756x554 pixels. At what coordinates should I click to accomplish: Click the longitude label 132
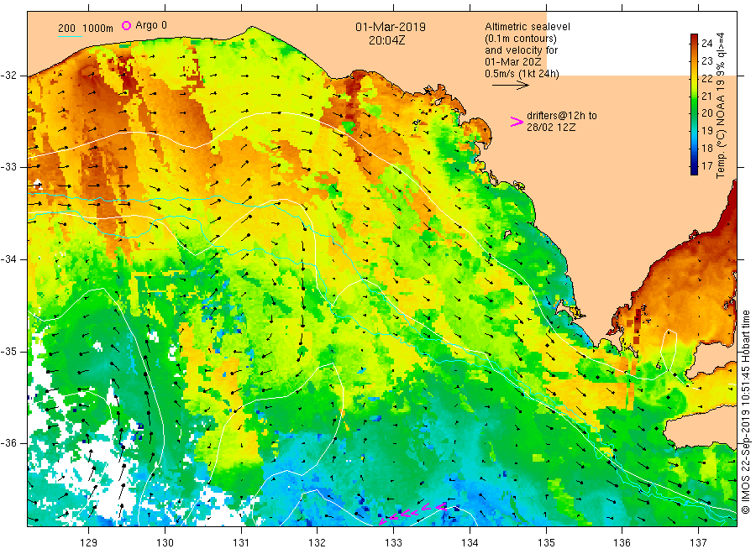tap(318, 543)
